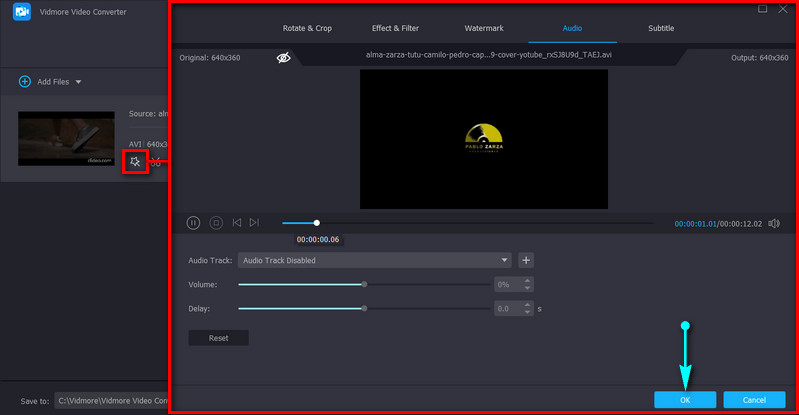Click the Volume slider handle
799x415 pixels.
point(364,284)
